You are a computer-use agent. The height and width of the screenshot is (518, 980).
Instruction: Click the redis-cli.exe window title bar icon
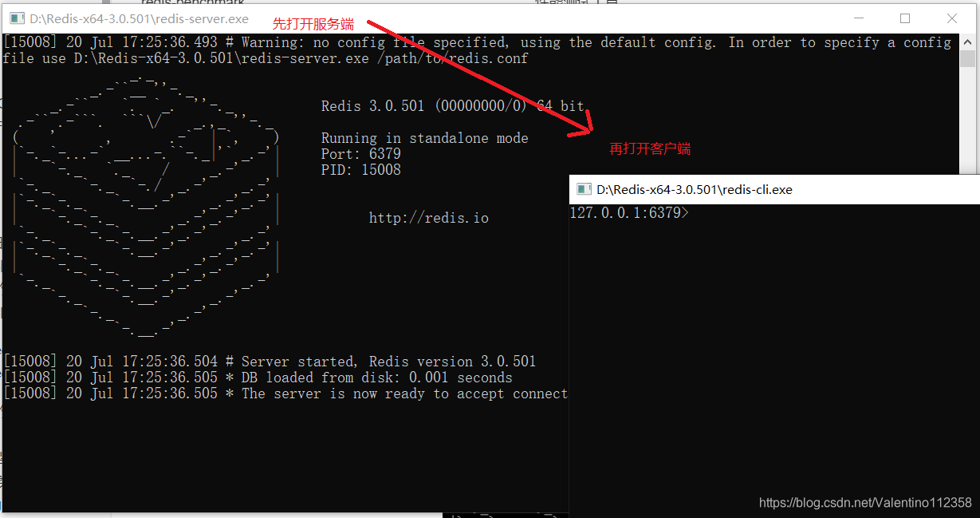tap(584, 189)
